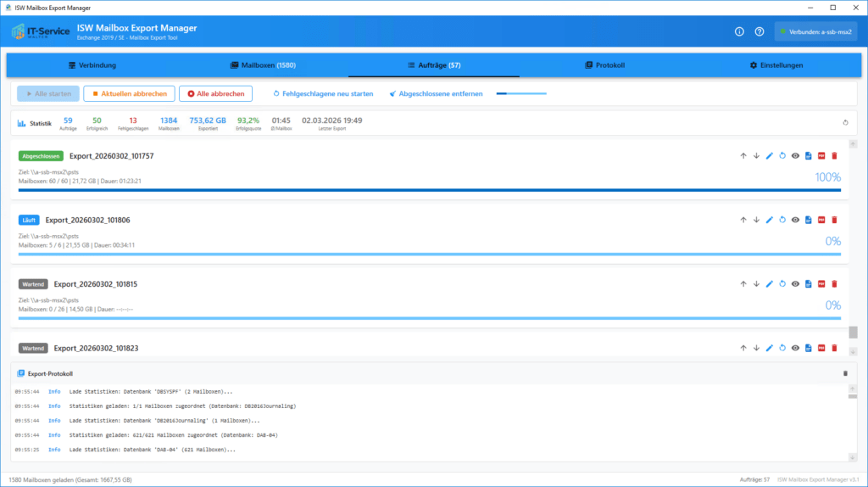868x487 pixels.
Task: Move Export_20260302_101806 job up
Action: click(743, 220)
